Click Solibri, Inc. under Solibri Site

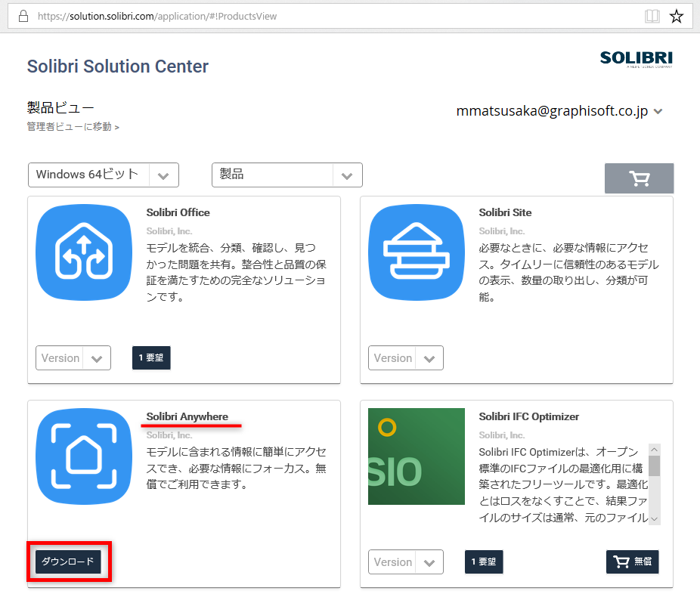(502, 231)
